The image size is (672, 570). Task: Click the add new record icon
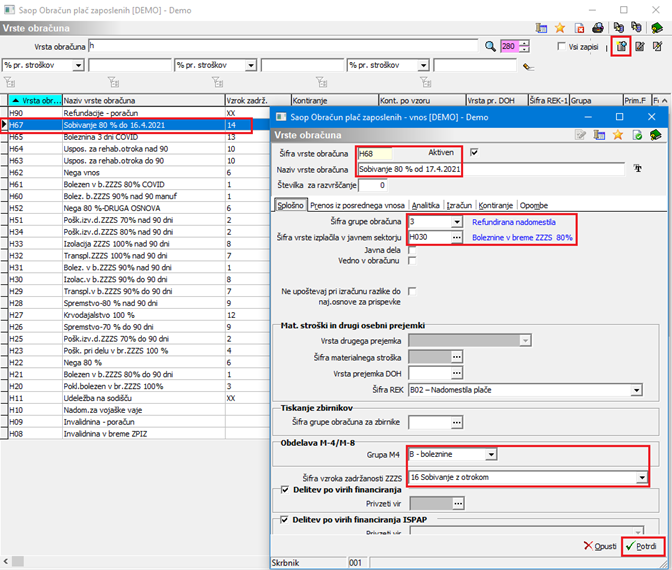[621, 46]
